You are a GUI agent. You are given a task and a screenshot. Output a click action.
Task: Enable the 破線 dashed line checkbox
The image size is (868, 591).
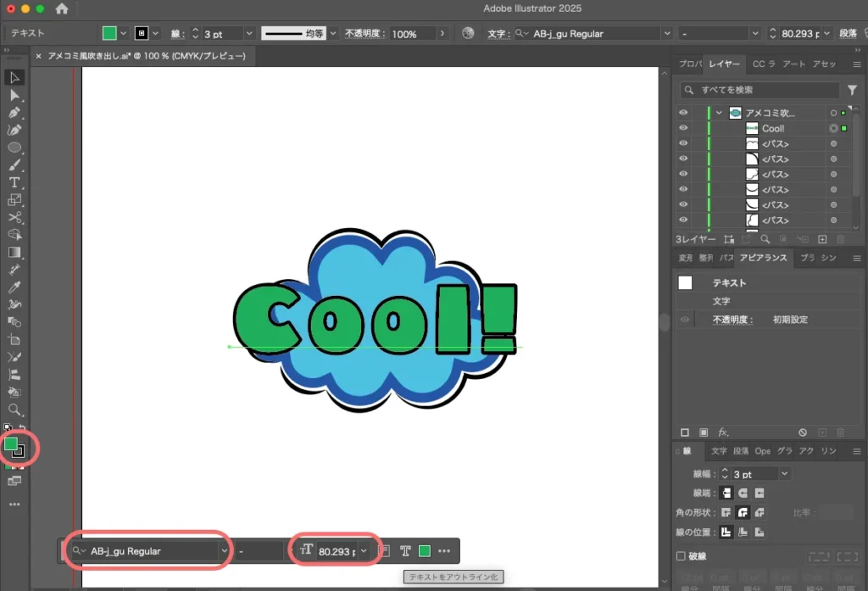[681, 556]
